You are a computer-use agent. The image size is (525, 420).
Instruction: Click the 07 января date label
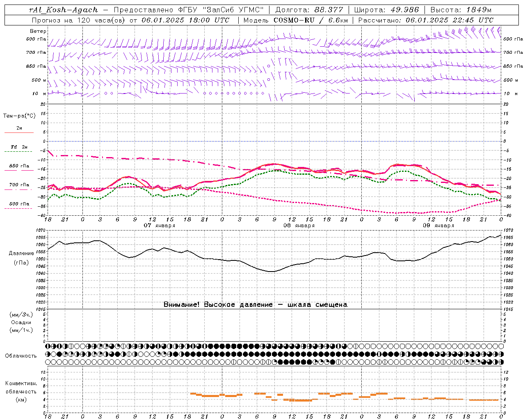tap(160, 225)
